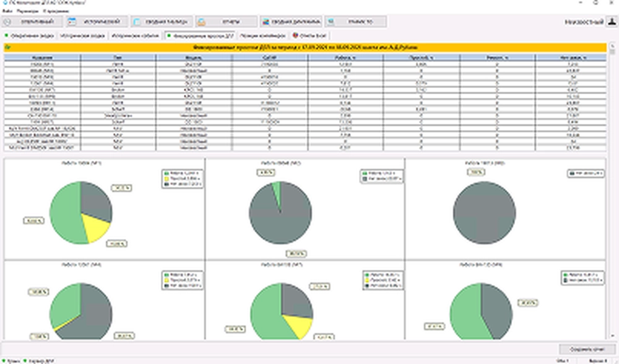The image size is (619, 364).
Task: Click the icon on the Отчеты toolbar button
Action: point(202,22)
